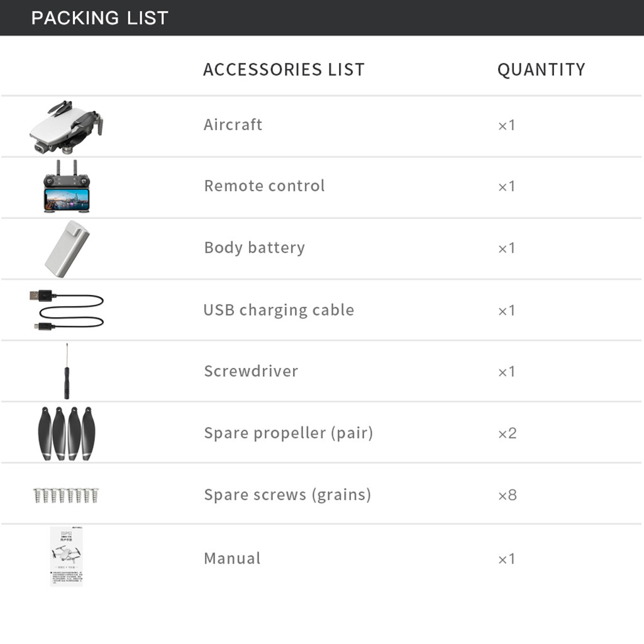This screenshot has width=644, height=644.
Task: Click the Remote control label
Action: [265, 186]
